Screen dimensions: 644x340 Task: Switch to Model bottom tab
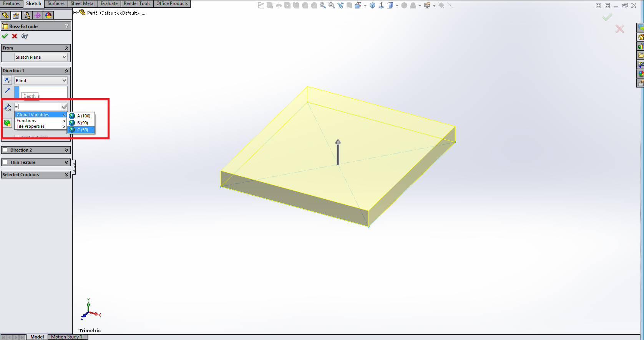click(37, 337)
